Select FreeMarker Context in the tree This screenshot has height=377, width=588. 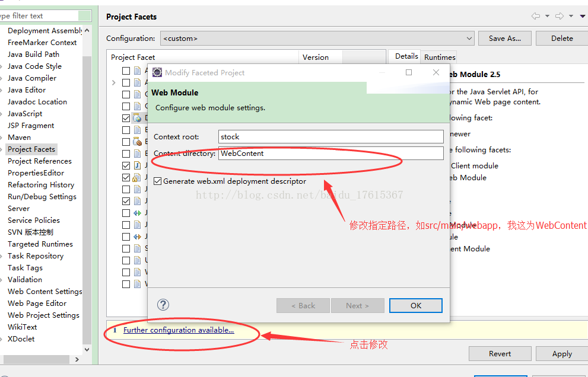[x=42, y=42]
